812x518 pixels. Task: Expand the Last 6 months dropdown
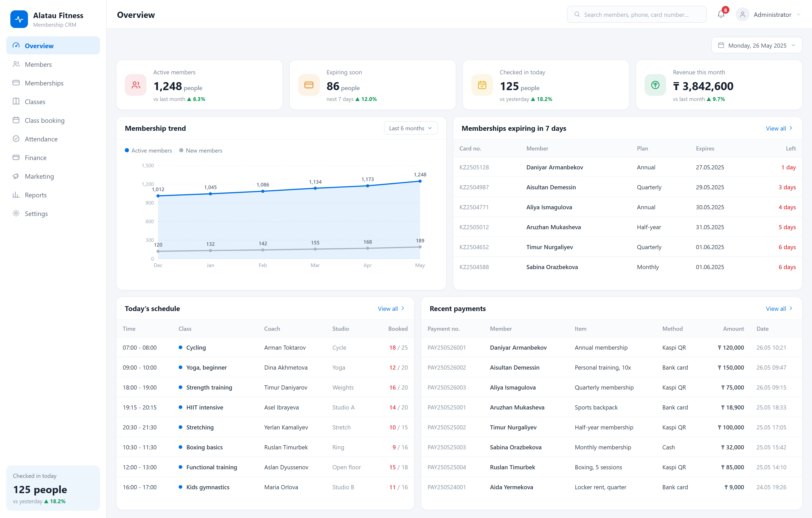(411, 128)
